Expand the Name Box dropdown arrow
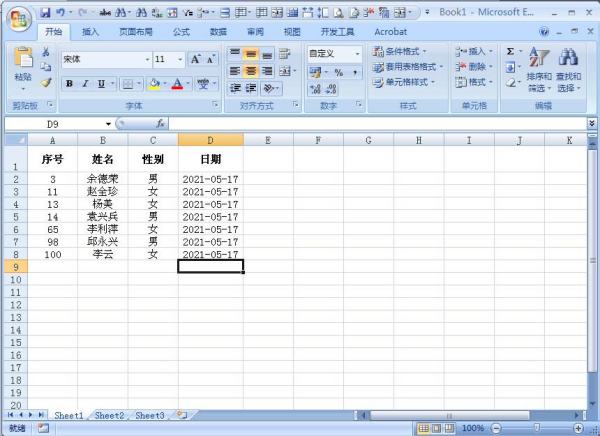The height and width of the screenshot is (436, 600). point(107,124)
